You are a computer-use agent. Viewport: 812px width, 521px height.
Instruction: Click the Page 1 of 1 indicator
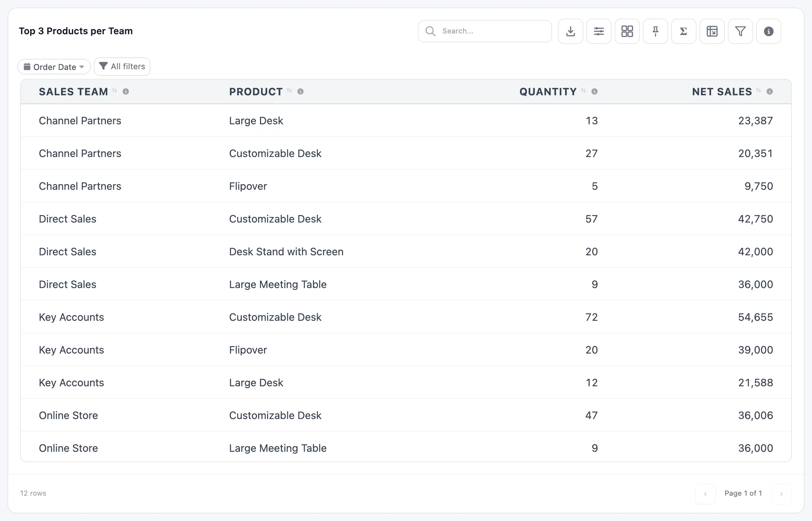tap(743, 493)
